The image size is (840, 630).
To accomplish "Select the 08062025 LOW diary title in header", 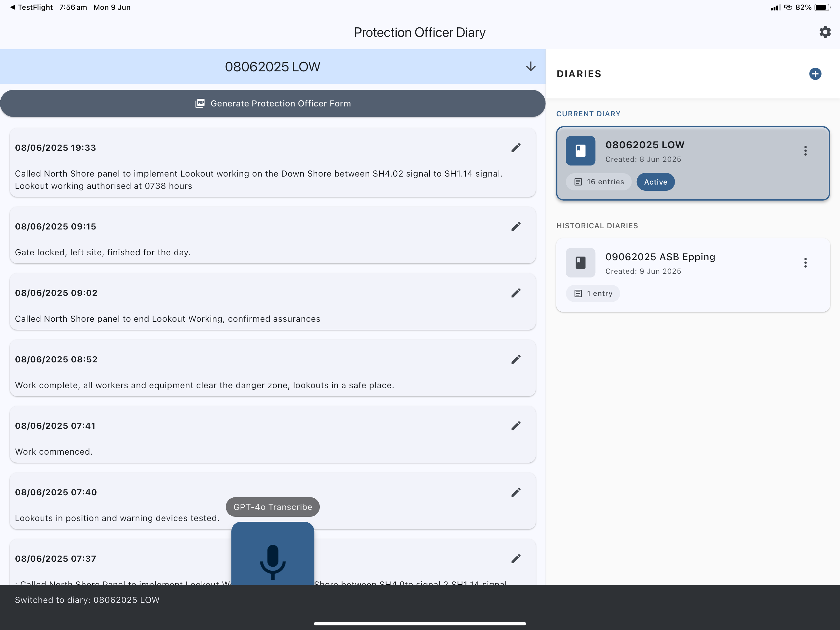I will [272, 67].
